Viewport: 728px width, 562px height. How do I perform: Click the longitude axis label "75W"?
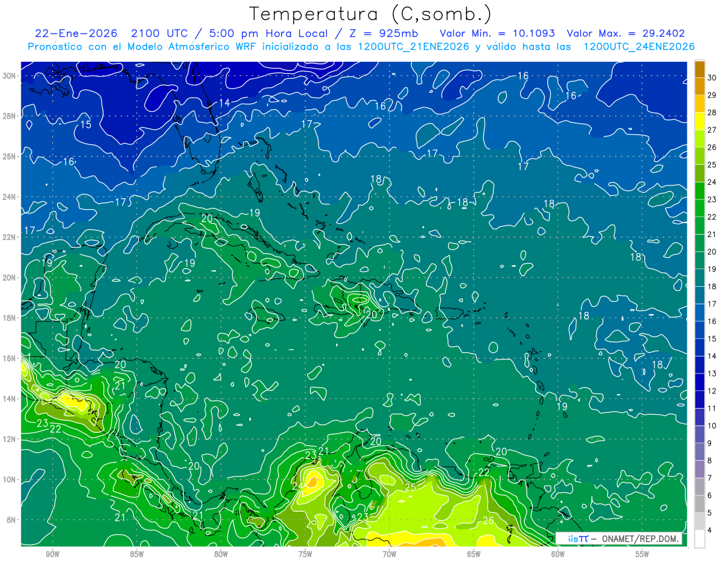click(305, 554)
